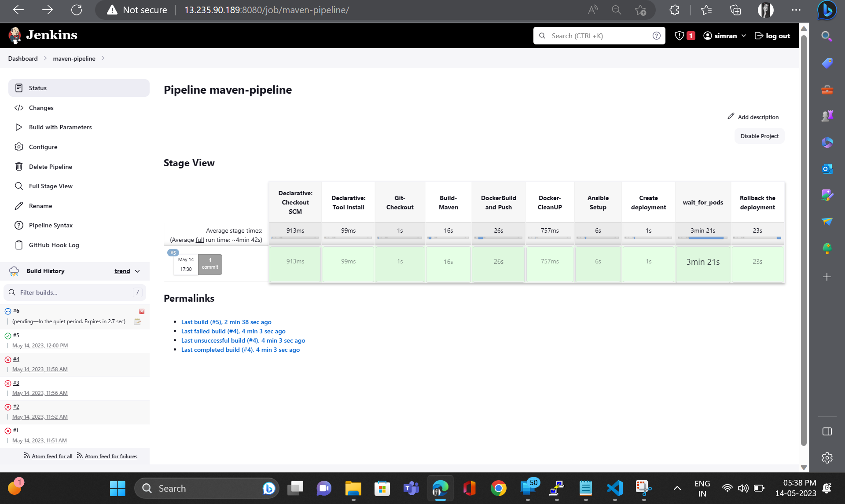Cancel pending build #6 with the red X
Viewport: 845px width, 504px height.
coord(142,311)
